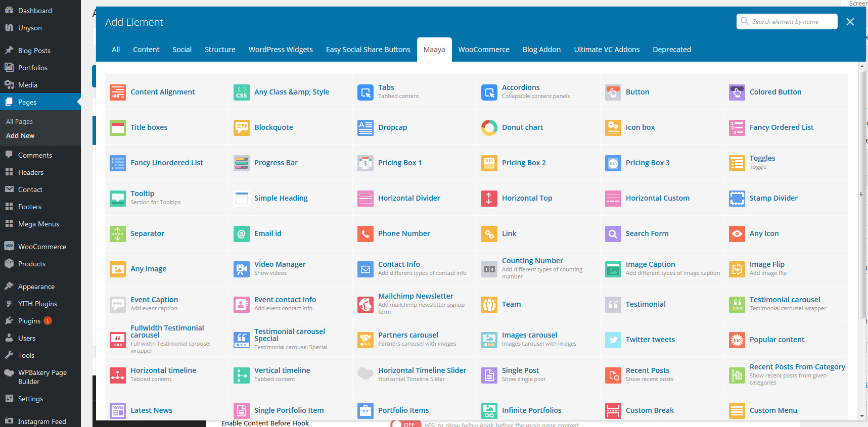The image size is (868, 427).
Task: Switch to the Social tab
Action: [x=182, y=50]
